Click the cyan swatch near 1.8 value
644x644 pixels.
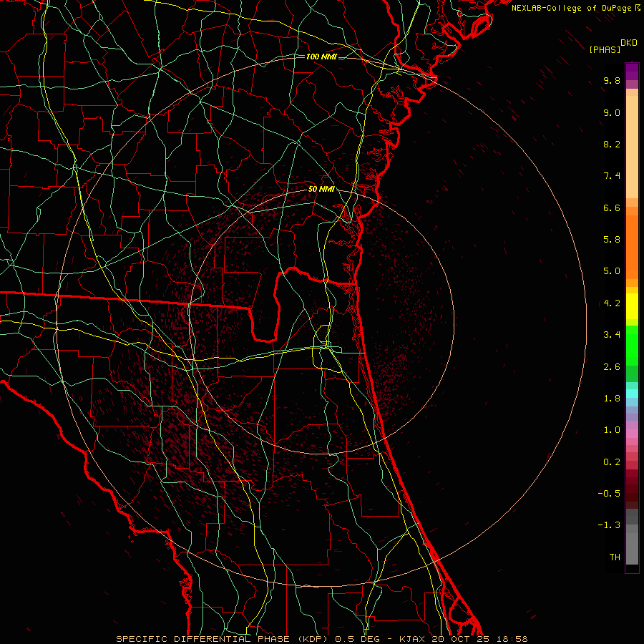(x=632, y=393)
